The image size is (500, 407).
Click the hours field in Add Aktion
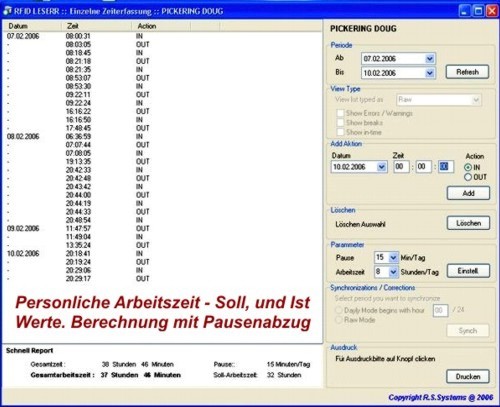coord(401,167)
